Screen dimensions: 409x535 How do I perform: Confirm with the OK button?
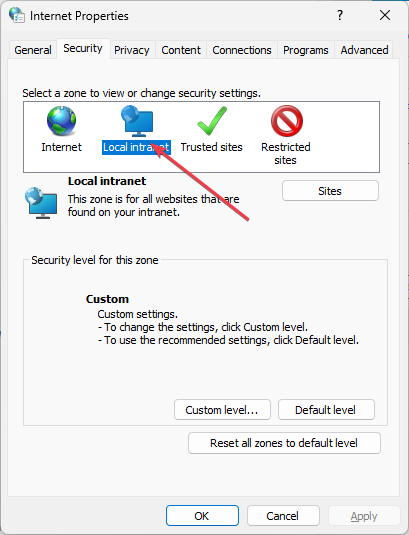tap(202, 516)
